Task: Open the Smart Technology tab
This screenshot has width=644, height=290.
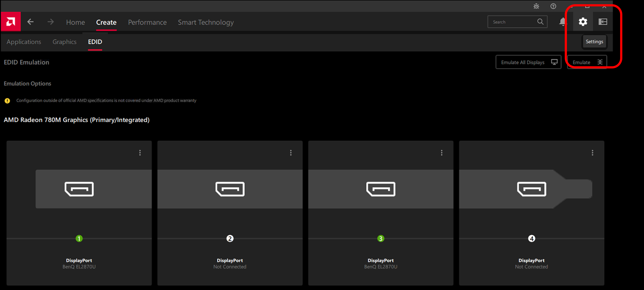Action: tap(206, 22)
